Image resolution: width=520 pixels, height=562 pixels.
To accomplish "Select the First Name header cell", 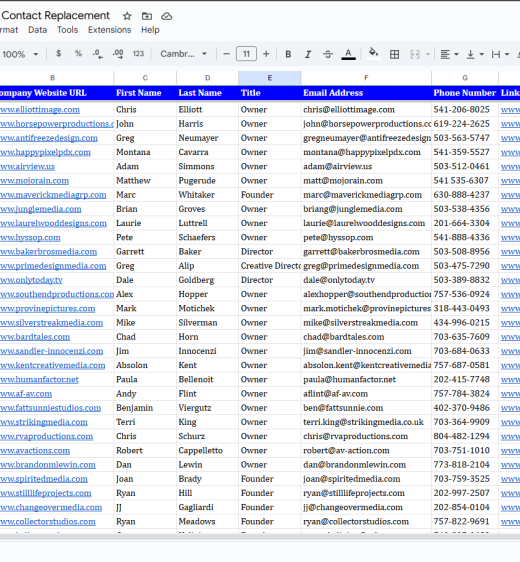I will click(x=145, y=93).
